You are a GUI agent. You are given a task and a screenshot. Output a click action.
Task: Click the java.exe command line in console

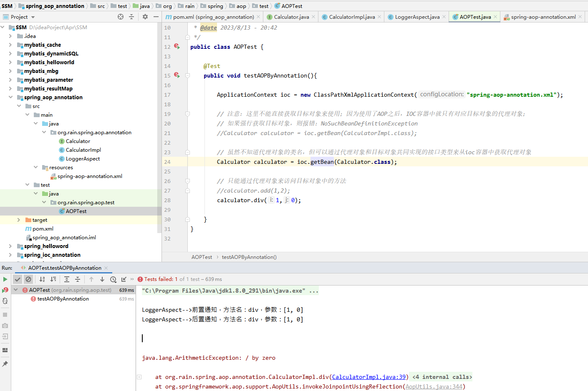tap(230, 291)
